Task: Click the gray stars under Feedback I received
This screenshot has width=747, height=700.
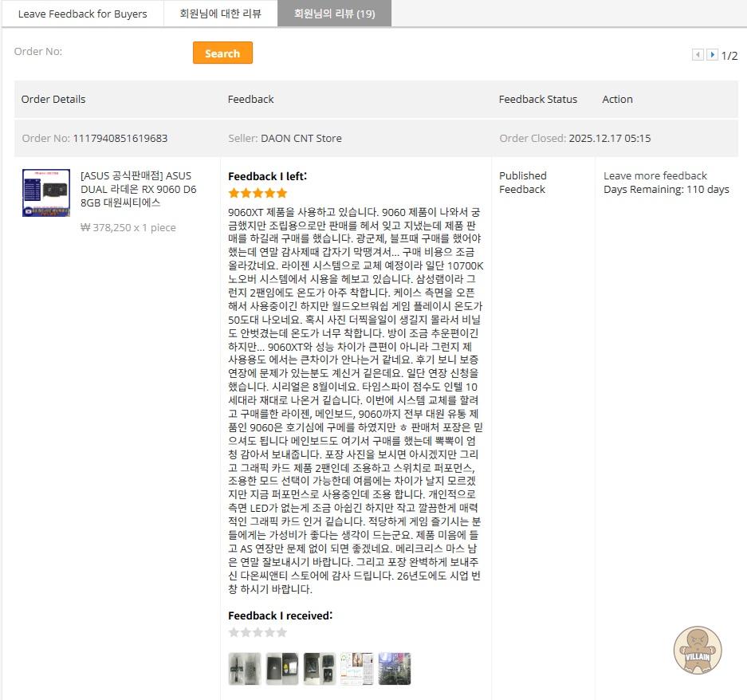Action: 258,632
